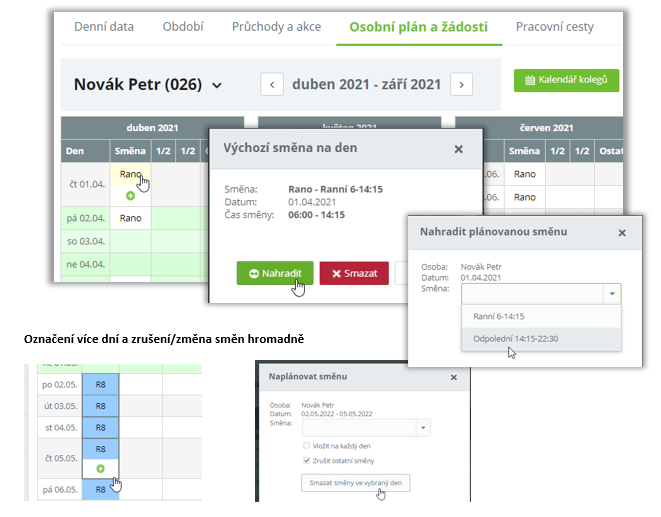Screen dimensions: 661x517
Task: Click the Kalendář kolegů button
Action: [566, 80]
